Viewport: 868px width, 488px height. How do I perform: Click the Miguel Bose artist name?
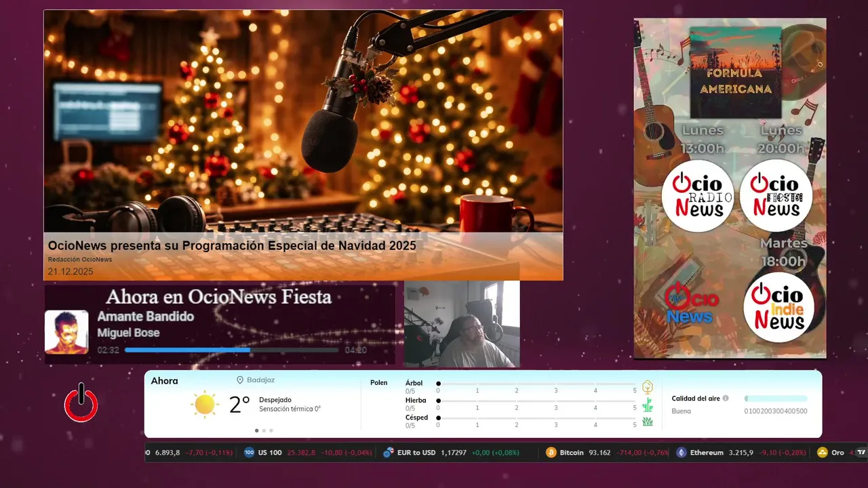click(x=128, y=333)
